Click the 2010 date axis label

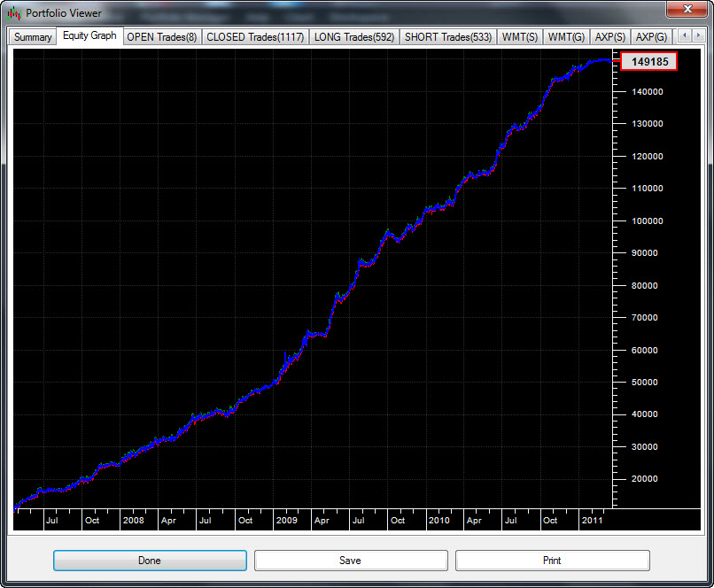[439, 520]
